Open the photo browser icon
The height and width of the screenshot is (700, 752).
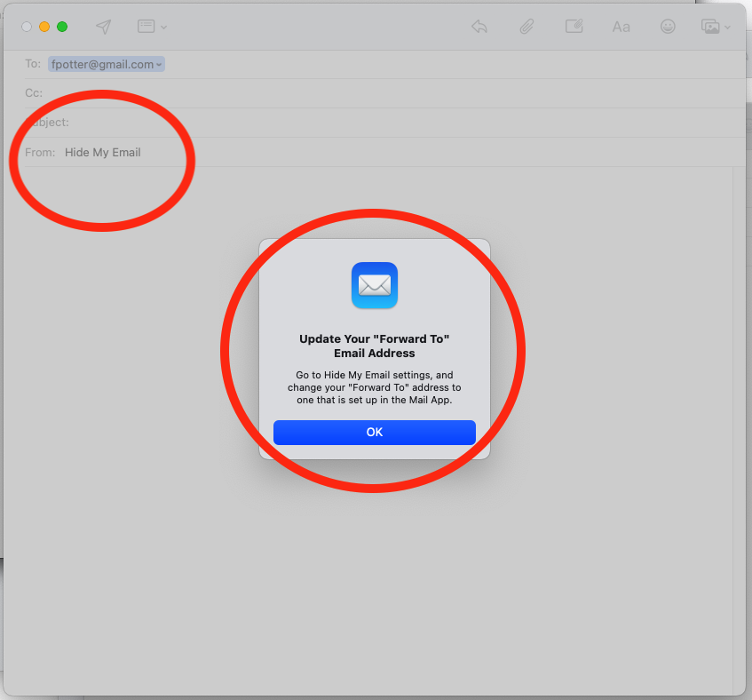coord(710,27)
